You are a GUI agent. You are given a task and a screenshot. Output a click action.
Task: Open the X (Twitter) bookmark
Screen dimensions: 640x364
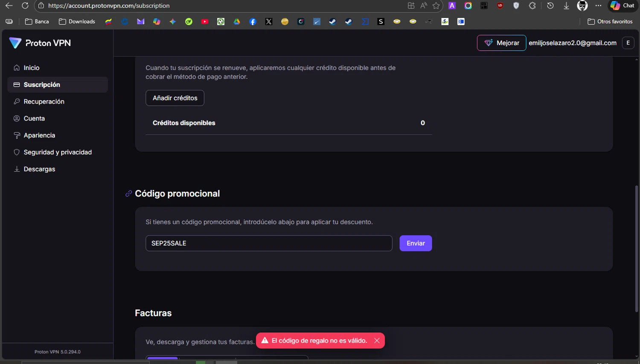269,21
